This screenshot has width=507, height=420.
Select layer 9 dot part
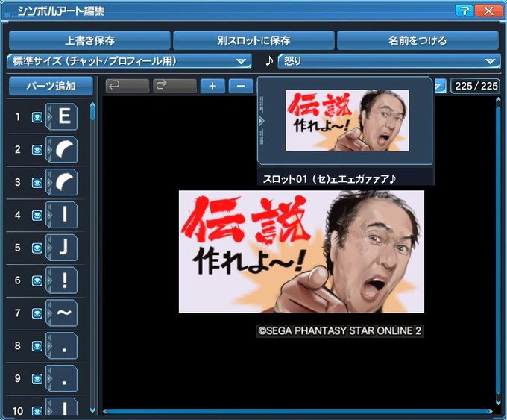pos(62,378)
